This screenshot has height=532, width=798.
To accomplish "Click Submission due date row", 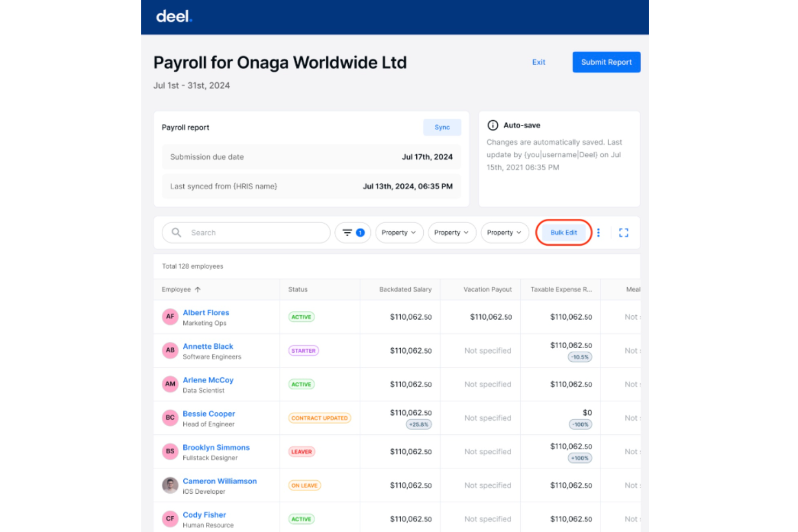I will [x=312, y=157].
